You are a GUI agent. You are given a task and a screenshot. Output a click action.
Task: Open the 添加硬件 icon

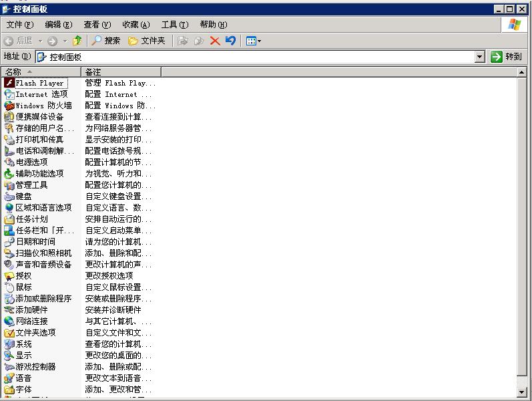click(x=9, y=310)
